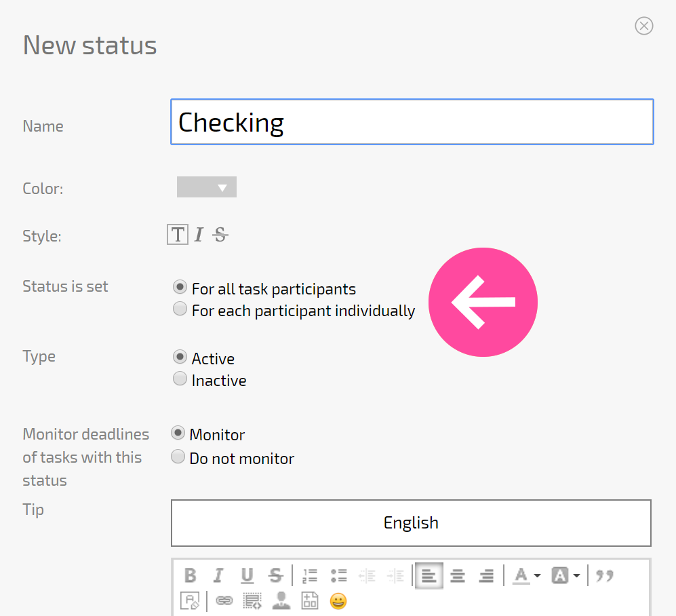676x616 pixels.
Task: Open the status Color dropdown
Action: click(207, 187)
